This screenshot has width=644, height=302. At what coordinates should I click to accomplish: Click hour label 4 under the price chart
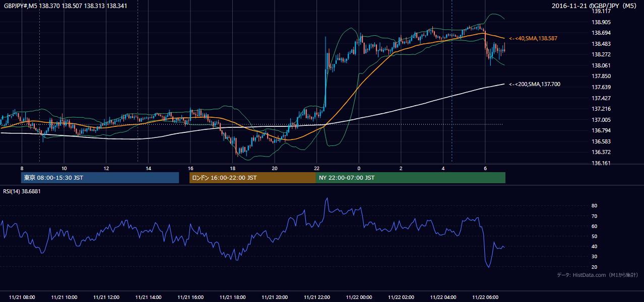443,168
